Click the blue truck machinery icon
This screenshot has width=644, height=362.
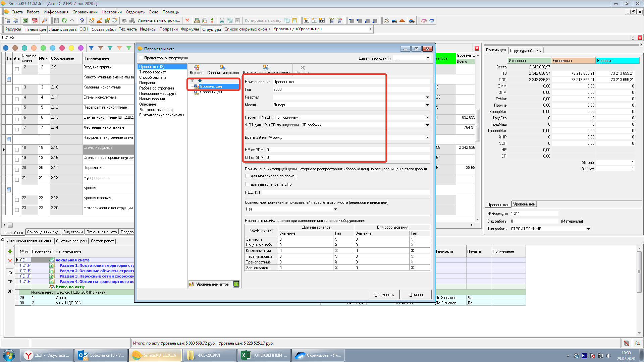tap(394, 20)
